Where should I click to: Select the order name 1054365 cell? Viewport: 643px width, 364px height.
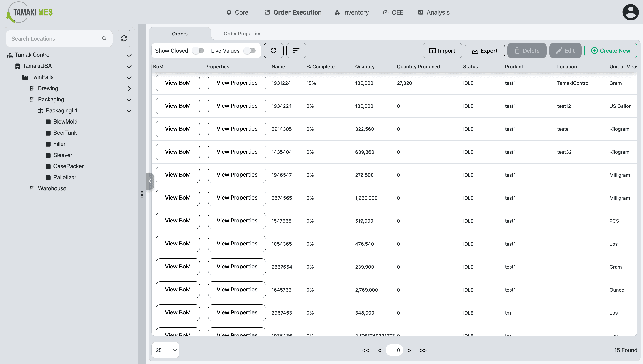pos(282,244)
